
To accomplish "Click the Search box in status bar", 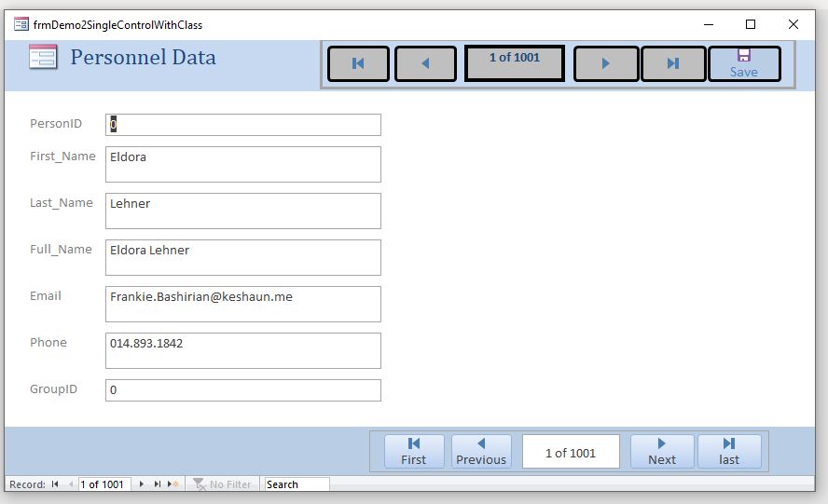I will [x=297, y=484].
